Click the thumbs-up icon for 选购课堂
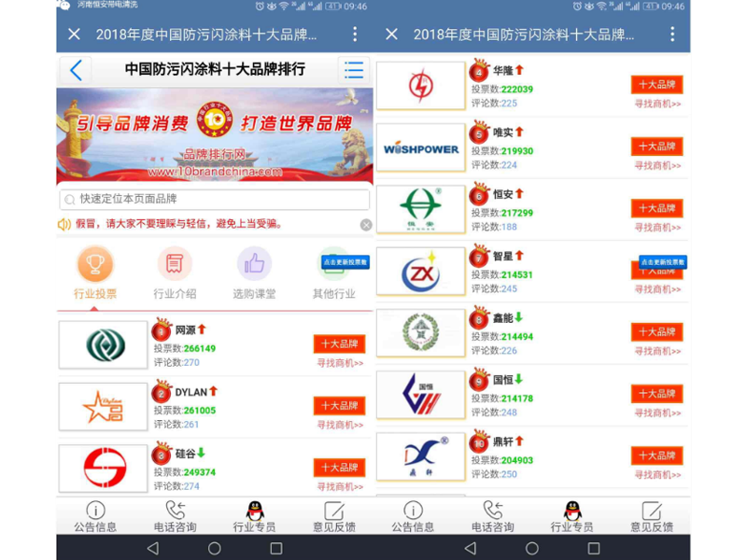747x560 pixels. point(255,263)
